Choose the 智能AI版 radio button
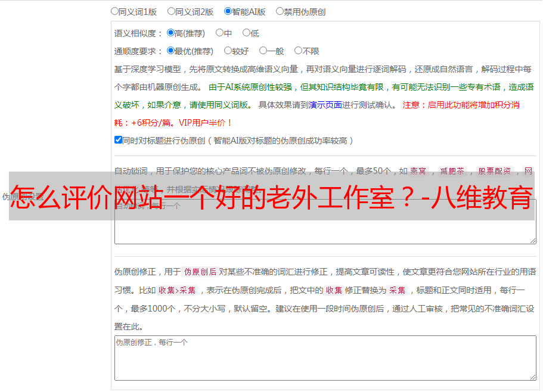The height and width of the screenshot is (392, 543). tap(228, 11)
